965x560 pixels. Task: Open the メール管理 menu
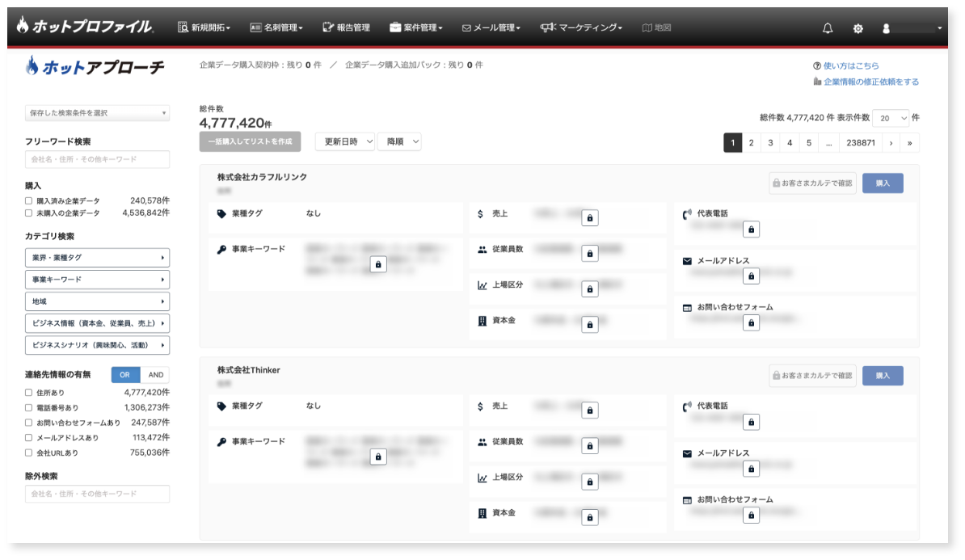coord(491,27)
